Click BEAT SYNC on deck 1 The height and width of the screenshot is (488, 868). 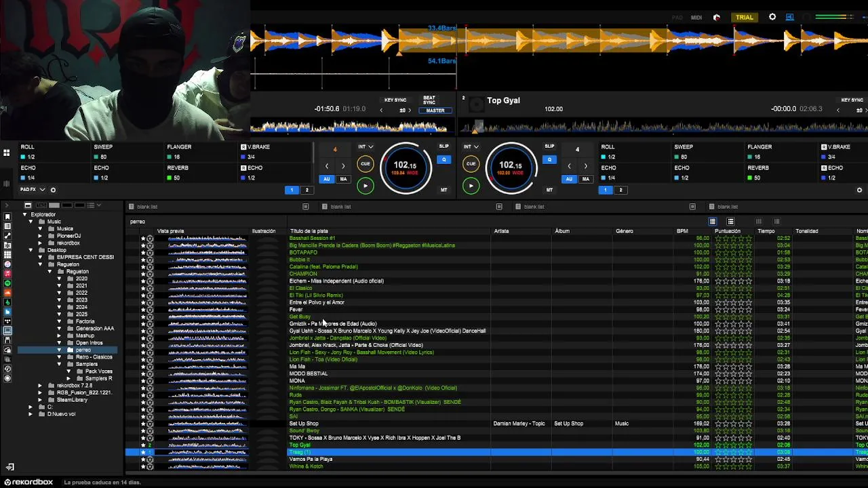pos(429,100)
